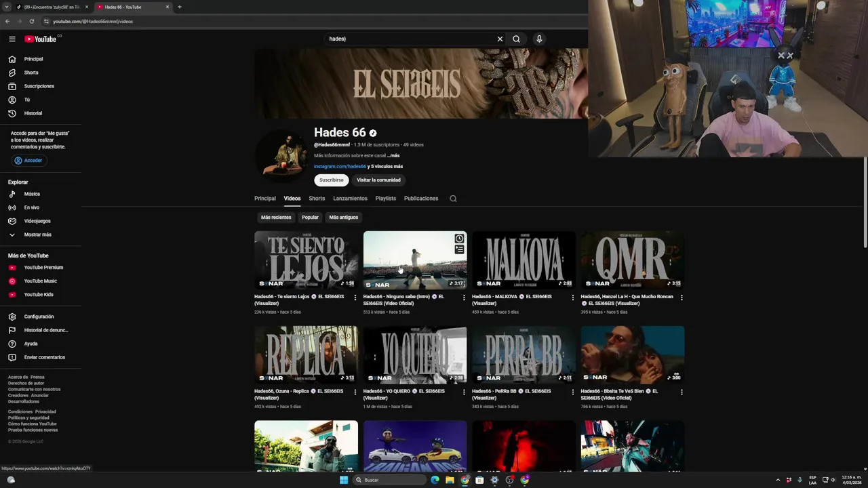Open options menu for MALKOVA video
The image size is (868, 488).
click(x=572, y=298)
